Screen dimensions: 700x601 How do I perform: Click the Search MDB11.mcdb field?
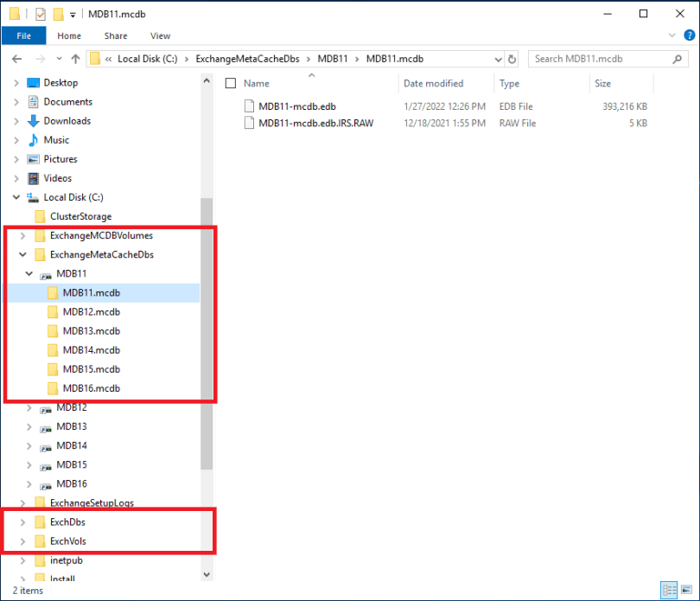[595, 59]
